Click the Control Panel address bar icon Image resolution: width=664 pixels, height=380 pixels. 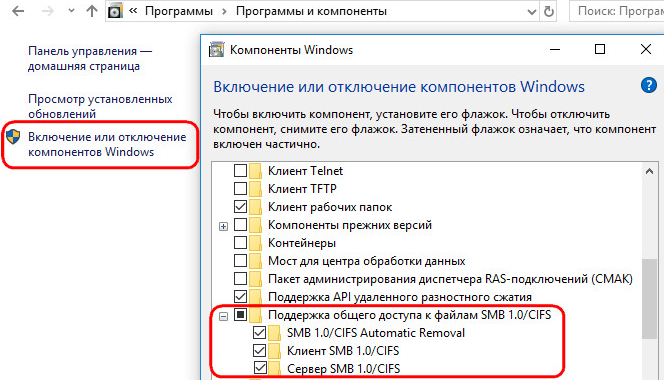click(x=115, y=11)
